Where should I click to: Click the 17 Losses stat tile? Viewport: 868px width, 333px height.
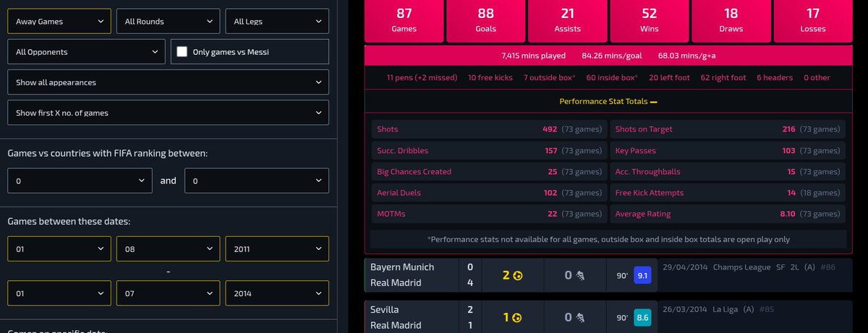click(813, 20)
